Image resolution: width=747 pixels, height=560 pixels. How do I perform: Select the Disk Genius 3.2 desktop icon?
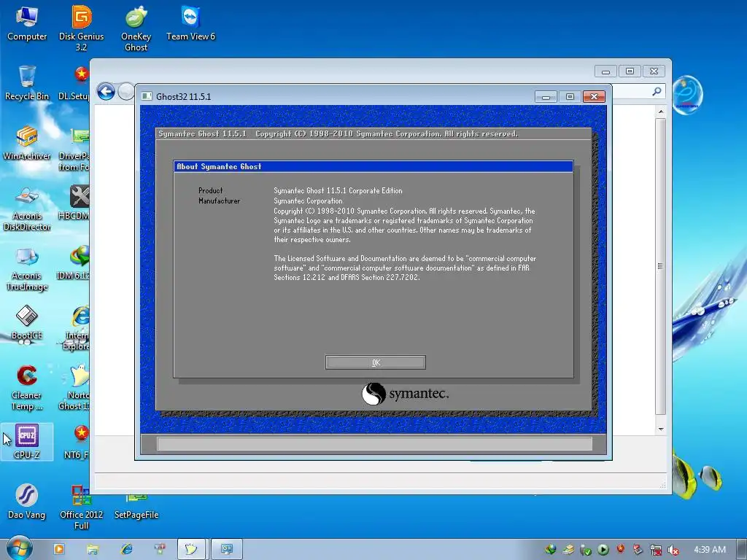(x=82, y=28)
